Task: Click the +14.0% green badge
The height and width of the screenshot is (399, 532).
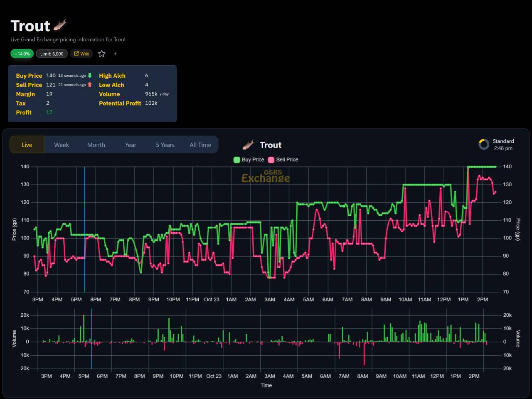Action: click(22, 54)
